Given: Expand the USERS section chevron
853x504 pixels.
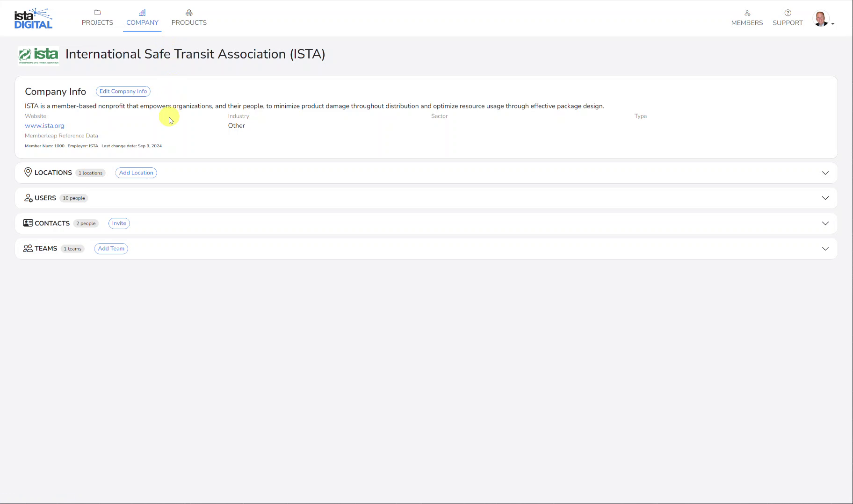Looking at the screenshot, I should pyautogui.click(x=825, y=198).
